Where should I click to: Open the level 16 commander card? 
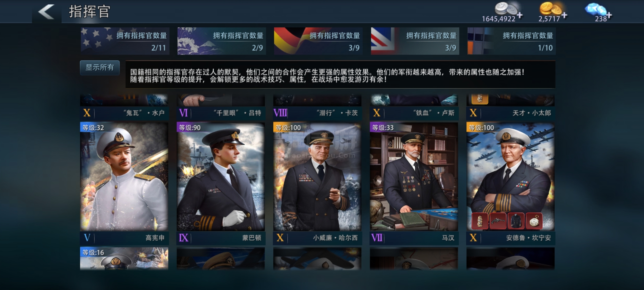[124, 259]
